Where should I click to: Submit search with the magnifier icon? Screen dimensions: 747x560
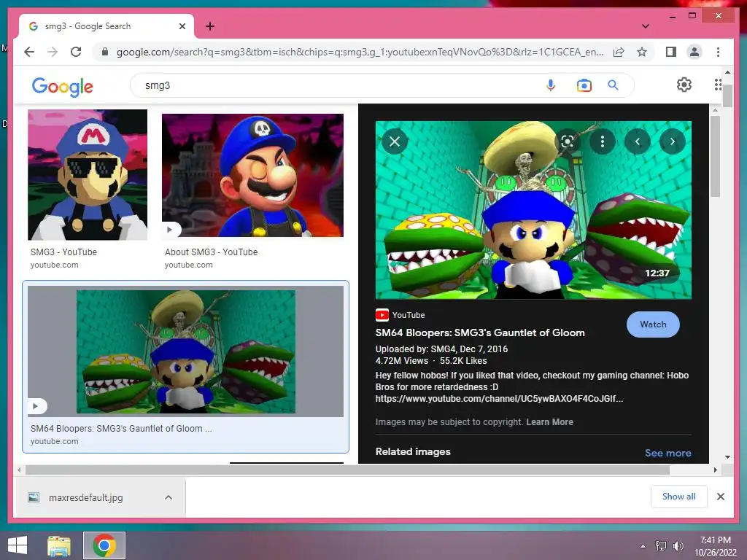click(613, 85)
